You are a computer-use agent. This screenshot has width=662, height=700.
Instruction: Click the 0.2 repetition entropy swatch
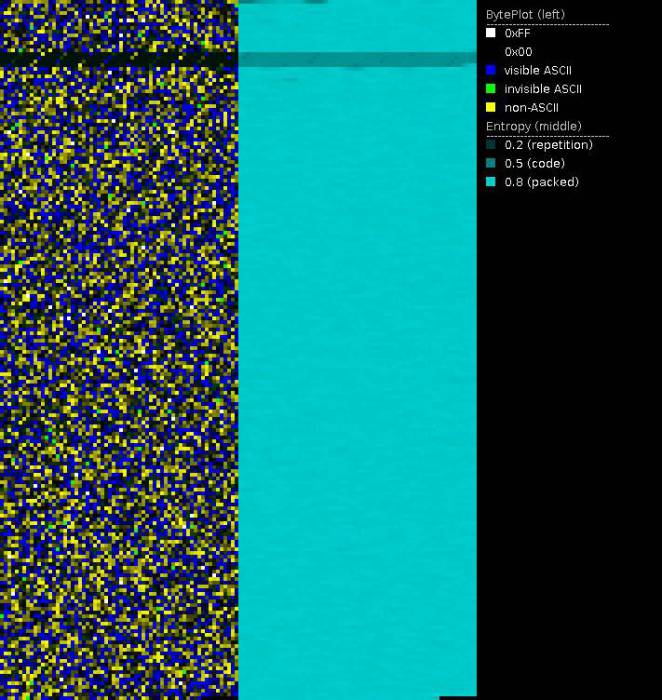click(x=491, y=145)
